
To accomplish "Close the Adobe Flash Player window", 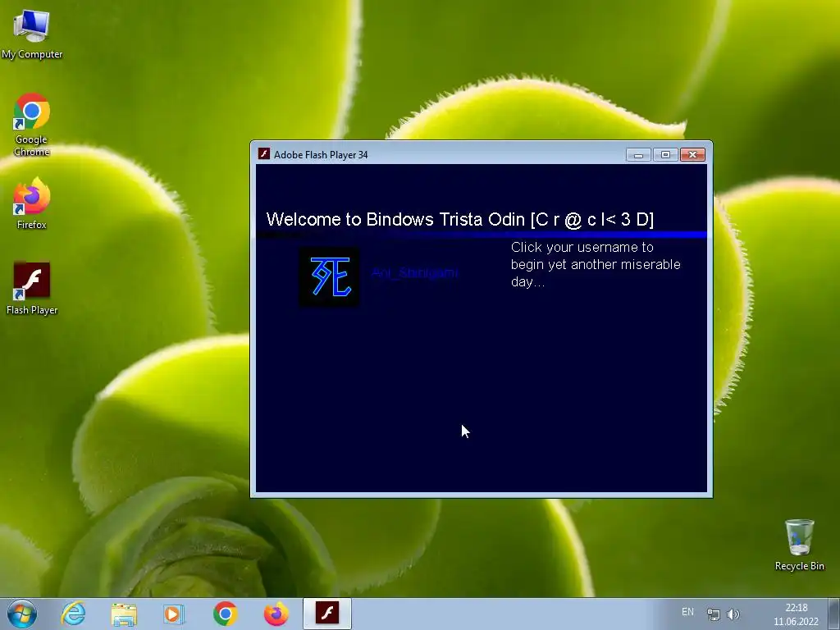I will coord(692,155).
